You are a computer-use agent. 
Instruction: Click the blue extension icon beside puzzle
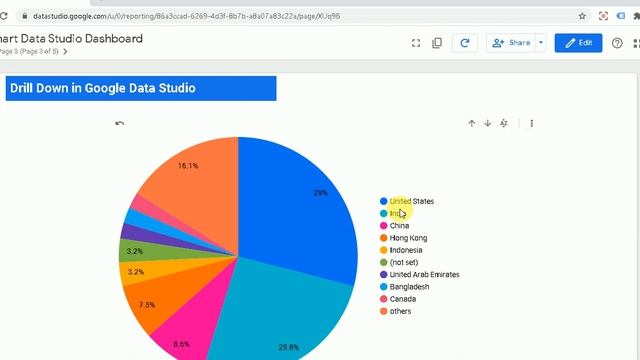tap(620, 16)
